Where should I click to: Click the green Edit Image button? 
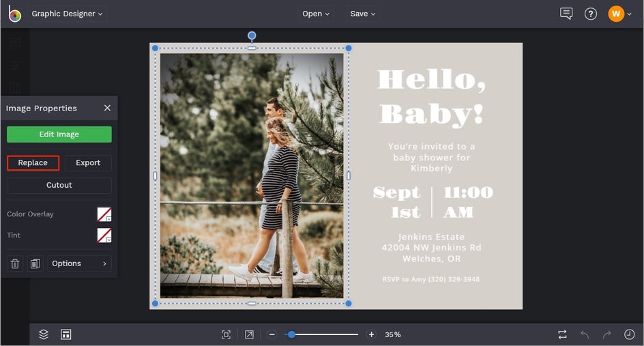59,134
